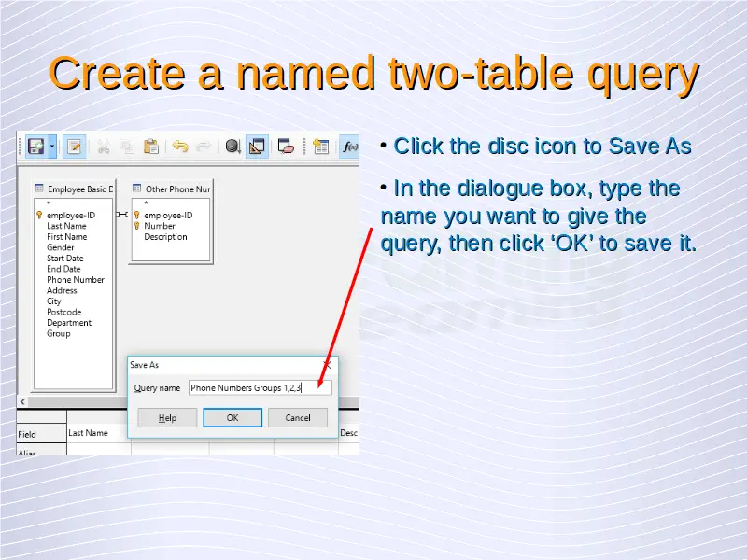Click the Help button in Save As dialog

167,417
